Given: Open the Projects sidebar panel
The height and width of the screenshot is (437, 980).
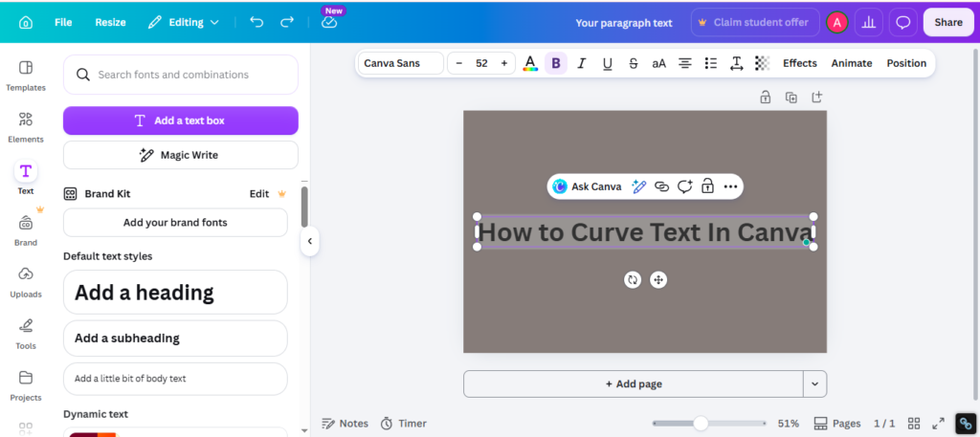Looking at the screenshot, I should tap(26, 385).
